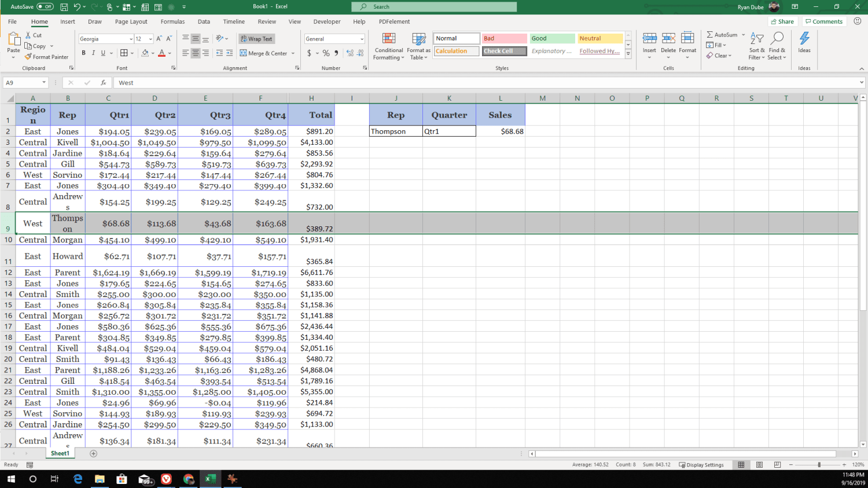Click the Paste clipboard icon
This screenshot has height=488, width=868.
[x=13, y=39]
